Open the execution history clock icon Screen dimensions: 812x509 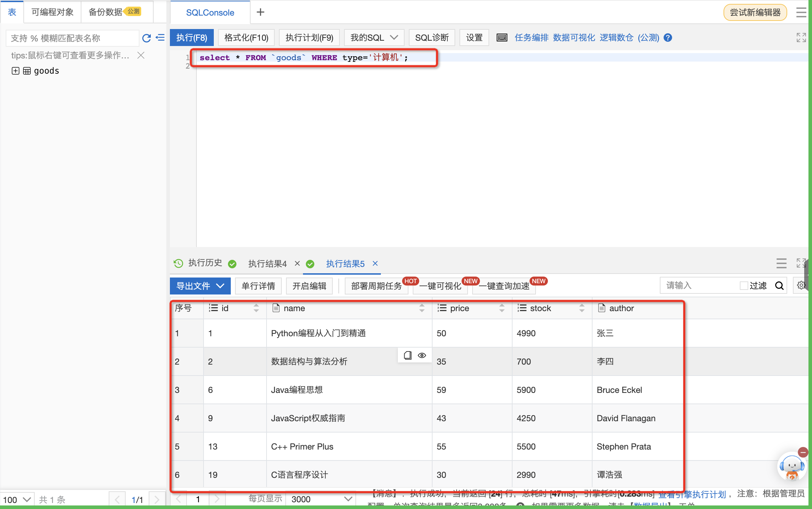178,263
